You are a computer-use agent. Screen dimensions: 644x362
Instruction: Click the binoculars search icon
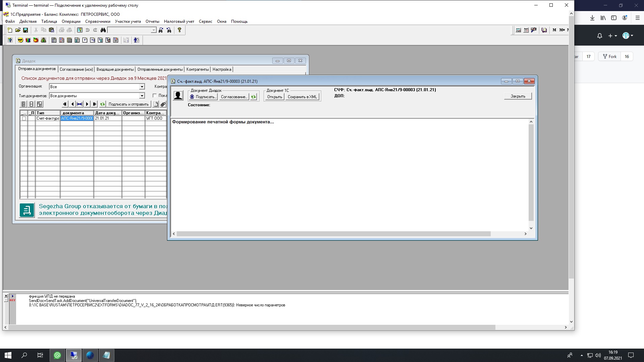point(103,30)
